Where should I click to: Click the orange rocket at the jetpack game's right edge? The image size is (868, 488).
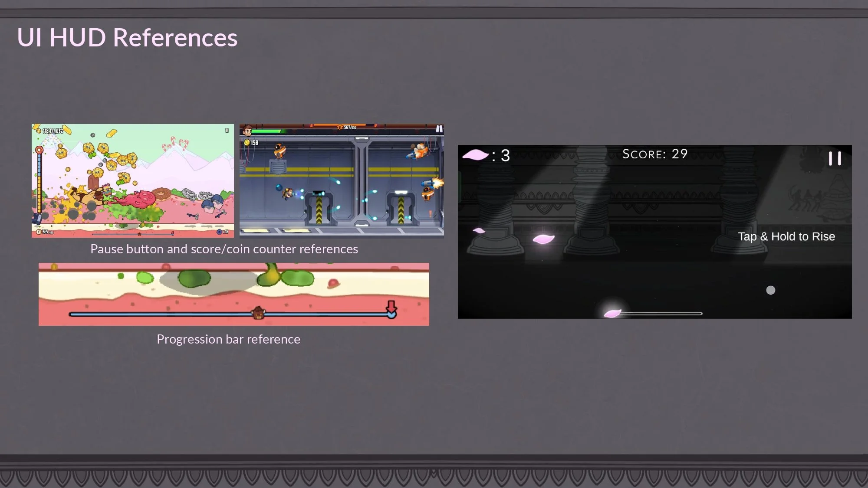click(432, 183)
